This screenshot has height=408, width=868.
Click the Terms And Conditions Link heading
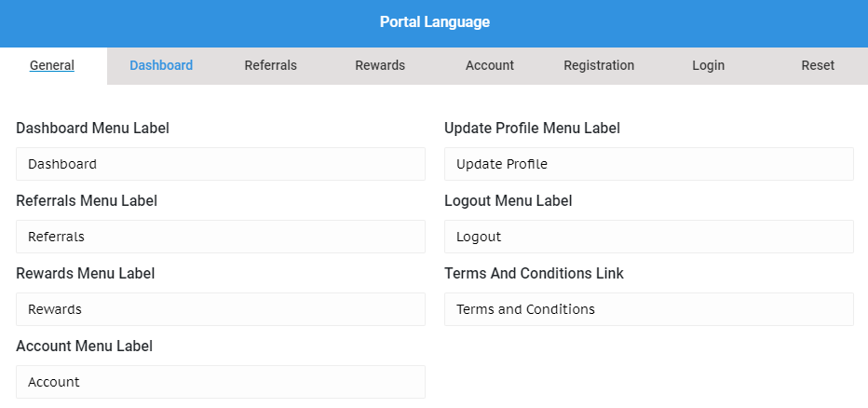(x=534, y=273)
